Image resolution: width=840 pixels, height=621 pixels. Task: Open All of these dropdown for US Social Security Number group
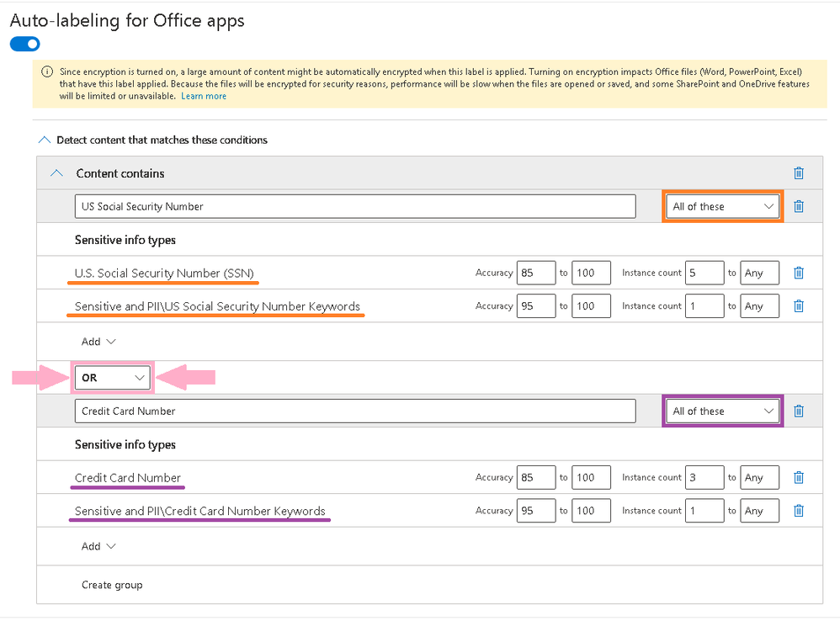click(x=723, y=207)
